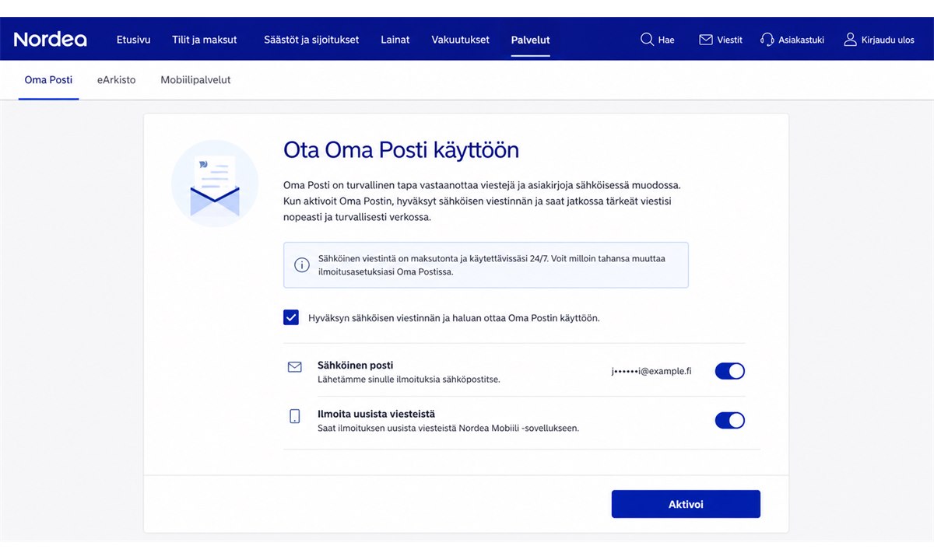Select the Oma Posti tab
The width and height of the screenshot is (934, 560).
tap(48, 80)
